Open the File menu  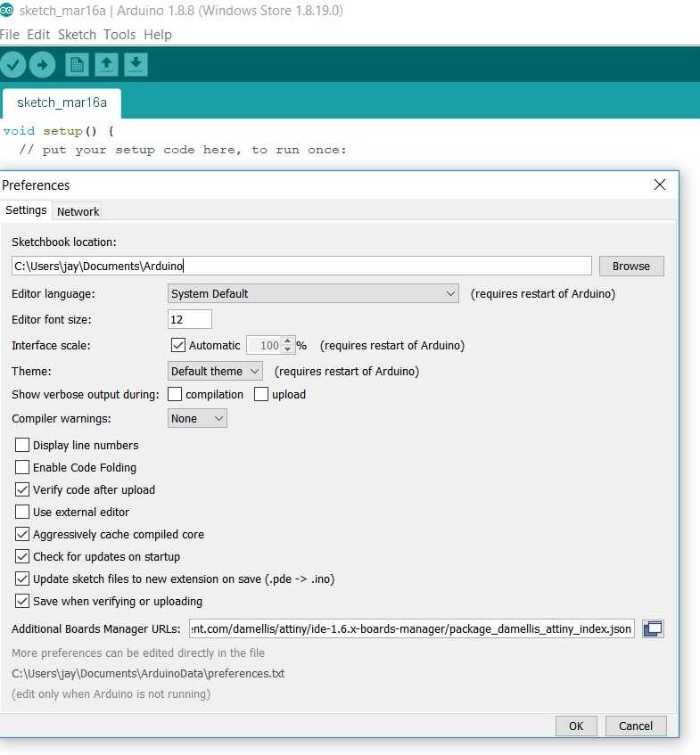pos(10,35)
